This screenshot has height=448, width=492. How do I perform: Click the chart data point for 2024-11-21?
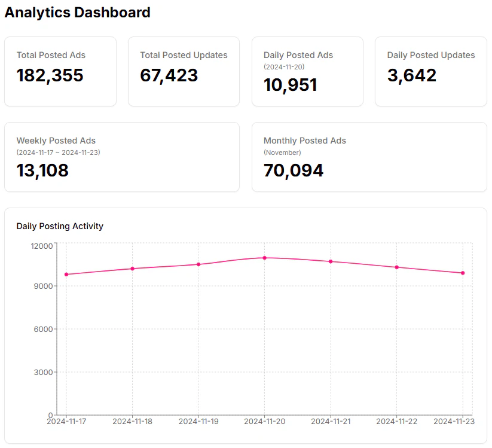pyautogui.click(x=331, y=261)
